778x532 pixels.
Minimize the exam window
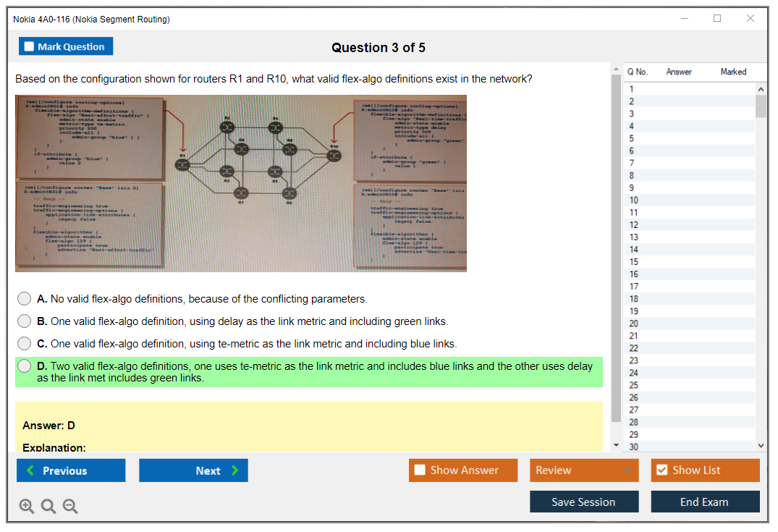coord(684,19)
